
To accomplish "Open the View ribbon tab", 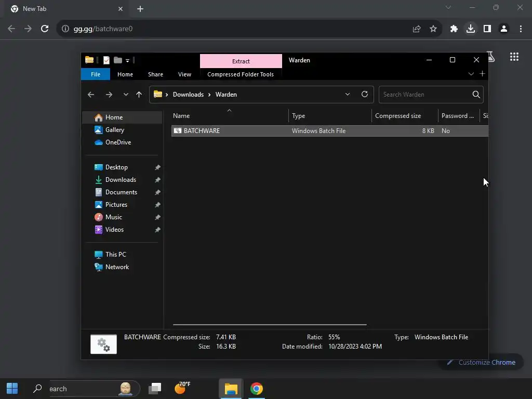I will pos(184,74).
